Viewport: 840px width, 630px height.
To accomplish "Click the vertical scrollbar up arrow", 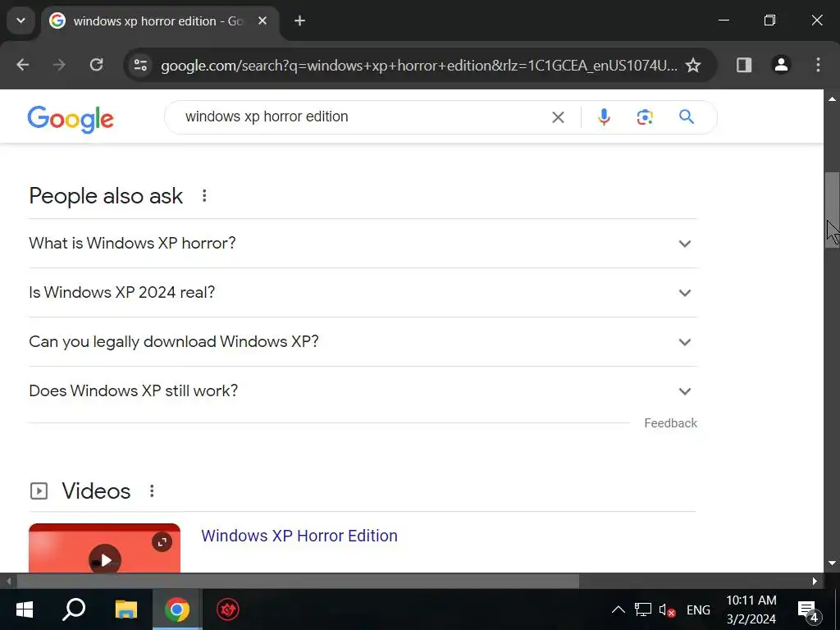I will point(832,98).
